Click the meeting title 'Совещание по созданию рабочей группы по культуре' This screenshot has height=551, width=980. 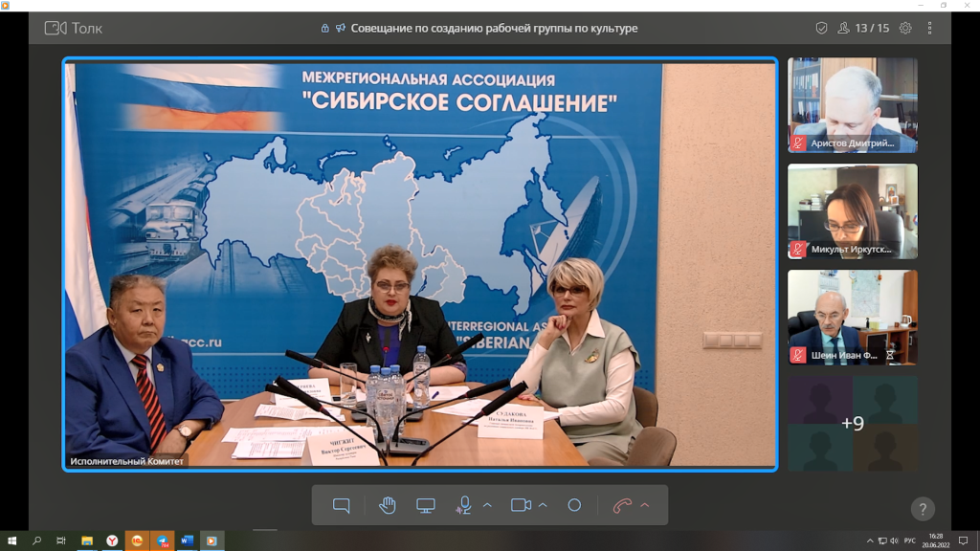point(495,28)
